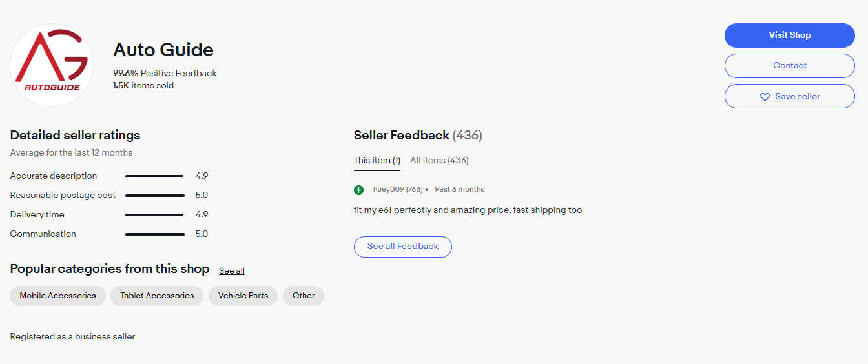
Task: Select the Tablet Accessories category chip
Action: tap(157, 296)
